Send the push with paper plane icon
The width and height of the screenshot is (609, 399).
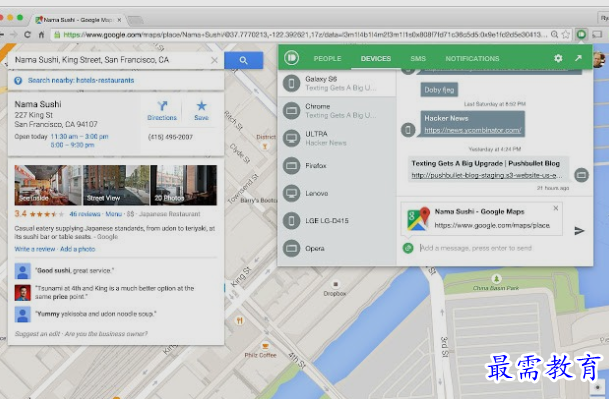point(579,230)
